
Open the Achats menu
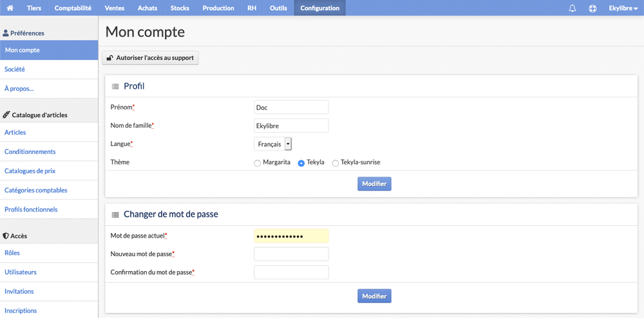tap(147, 8)
